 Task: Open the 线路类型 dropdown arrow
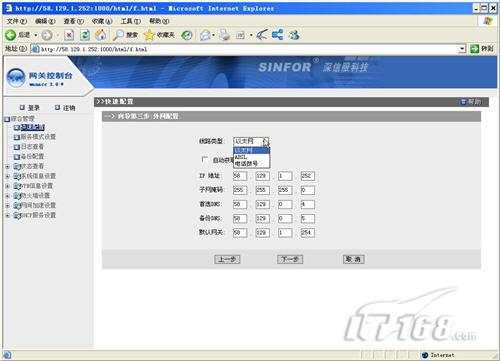coord(265,141)
